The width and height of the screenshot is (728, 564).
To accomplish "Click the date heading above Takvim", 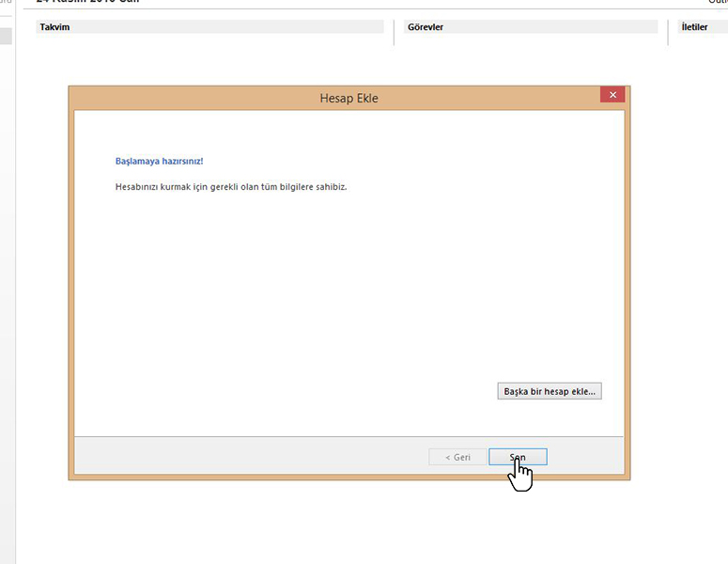I will tap(87, 2).
